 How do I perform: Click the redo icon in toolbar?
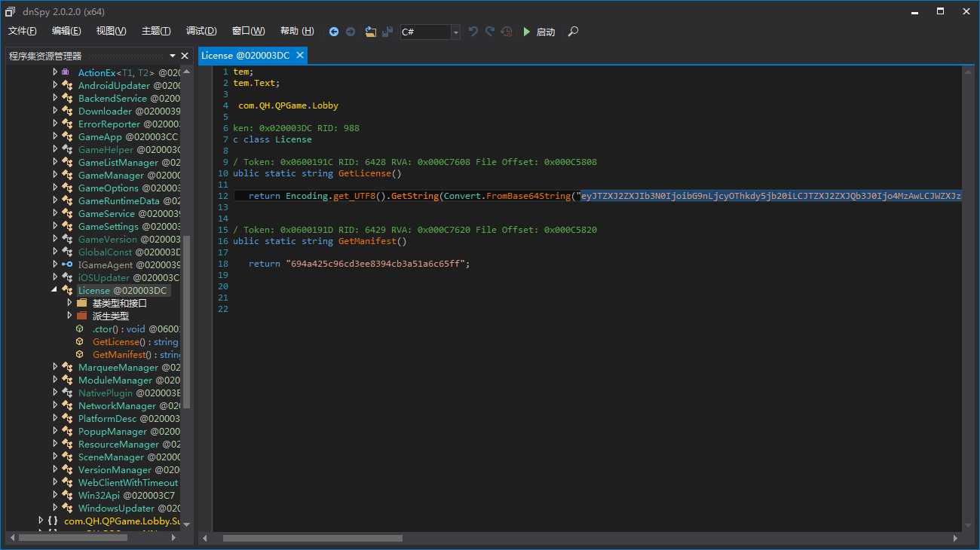tap(490, 32)
